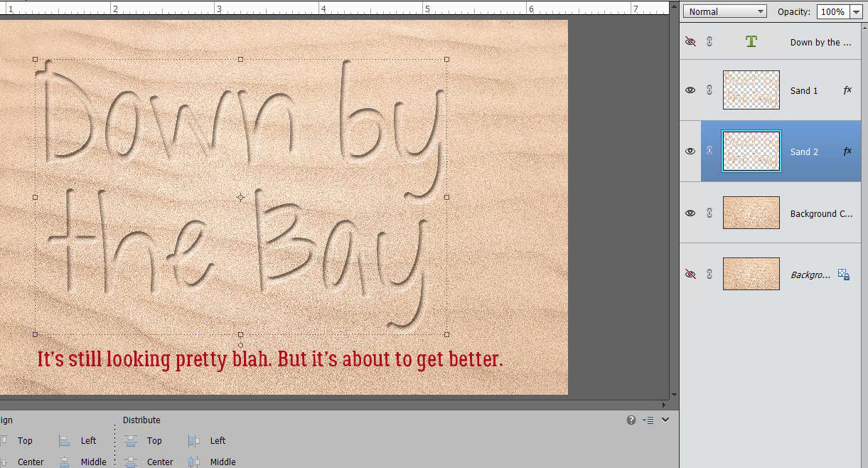Click the italic 'Backgro...' layer name
Screen dimensions: 868x468
[x=810, y=275]
